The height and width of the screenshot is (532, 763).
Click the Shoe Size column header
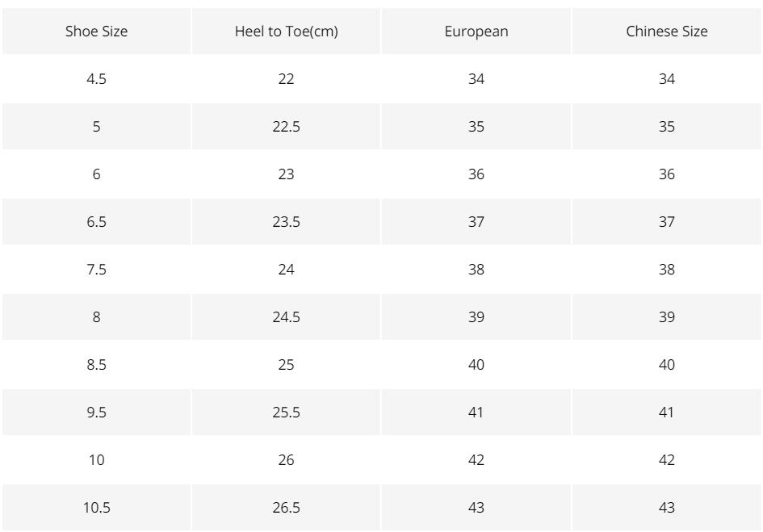pyautogui.click(x=96, y=31)
